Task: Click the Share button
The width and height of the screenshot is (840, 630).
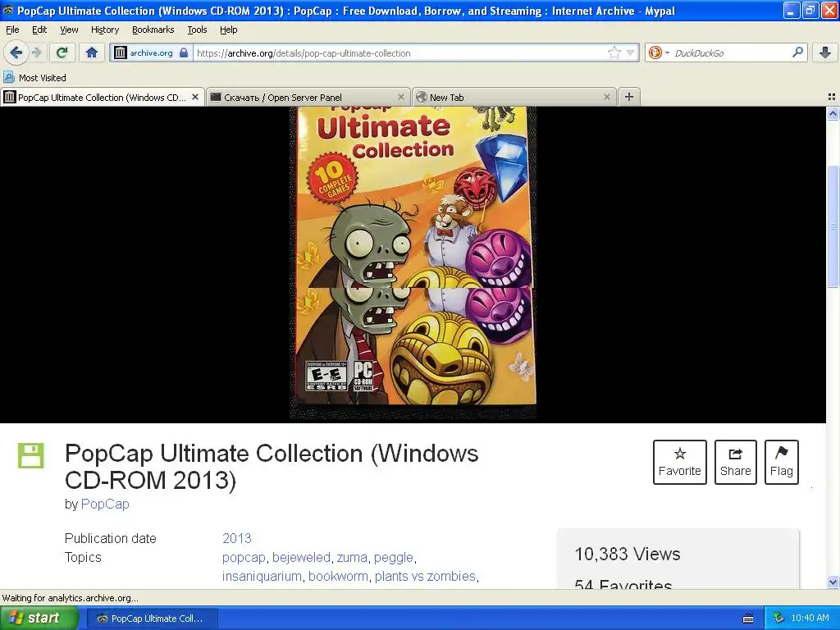Action: pos(735,463)
